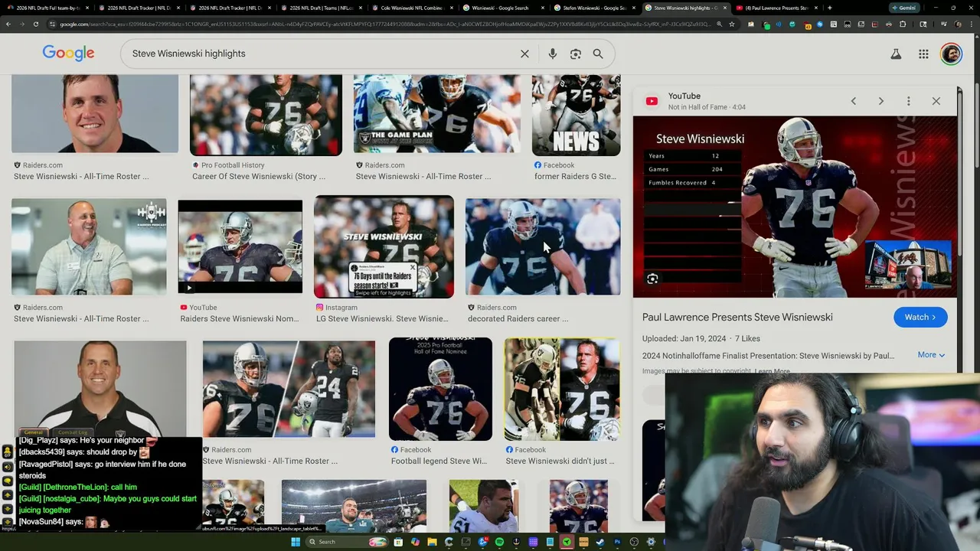Open Google Labs flask icon
The image size is (980, 551).
click(896, 54)
